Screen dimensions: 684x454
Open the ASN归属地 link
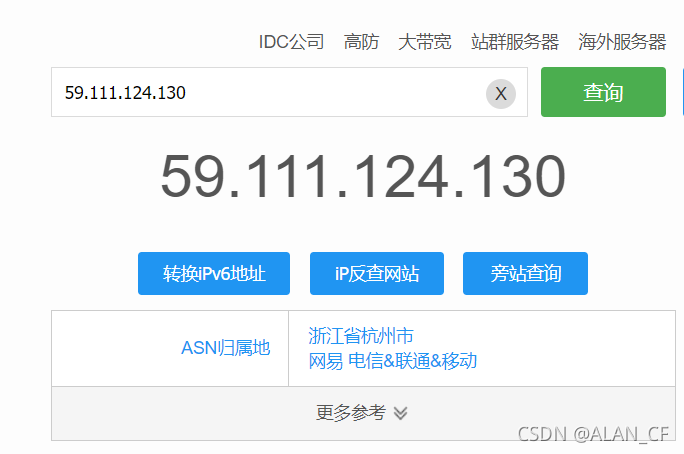226,348
